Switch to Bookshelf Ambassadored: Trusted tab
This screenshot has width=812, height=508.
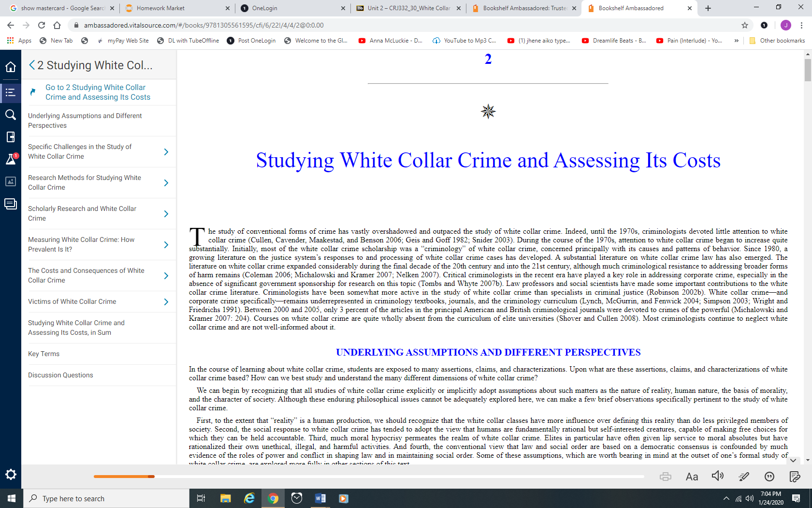pyautogui.click(x=524, y=8)
